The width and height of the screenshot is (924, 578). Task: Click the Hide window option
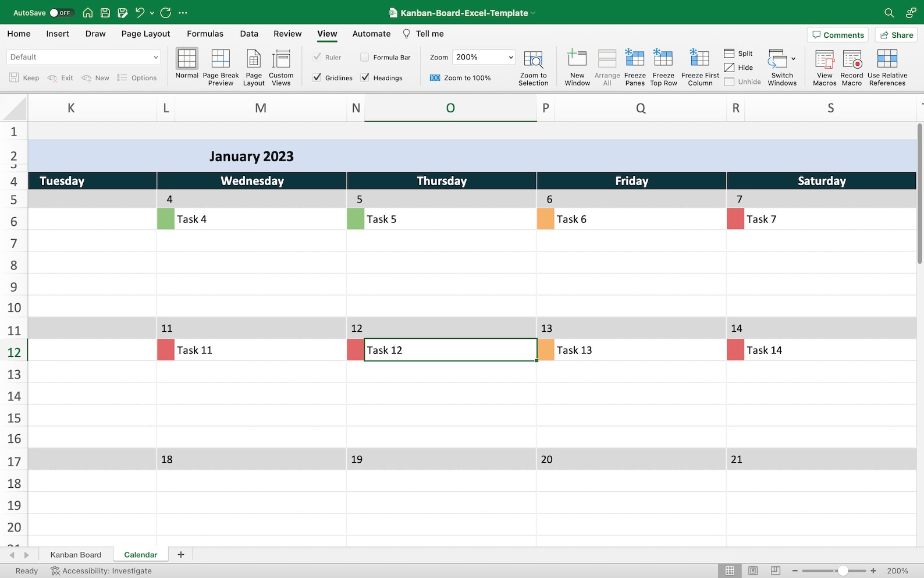tap(738, 68)
